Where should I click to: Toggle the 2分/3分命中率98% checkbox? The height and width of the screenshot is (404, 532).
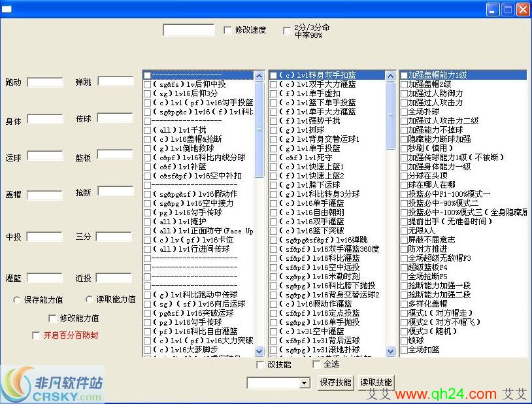[287, 30]
